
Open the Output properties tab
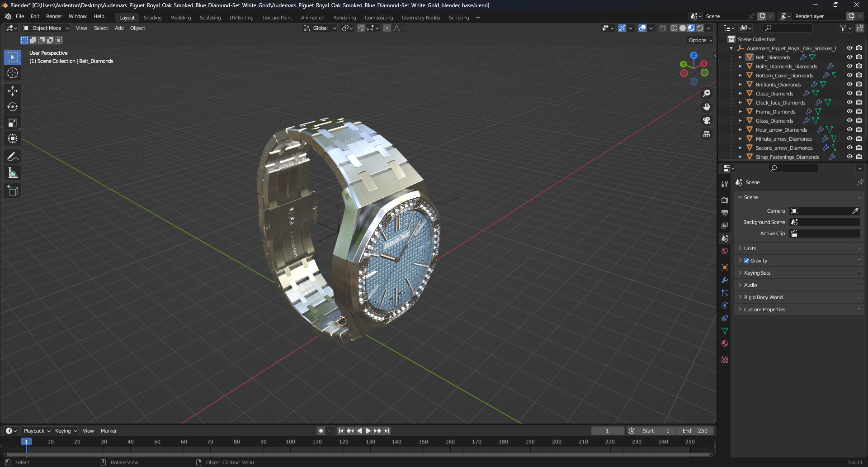tap(725, 213)
